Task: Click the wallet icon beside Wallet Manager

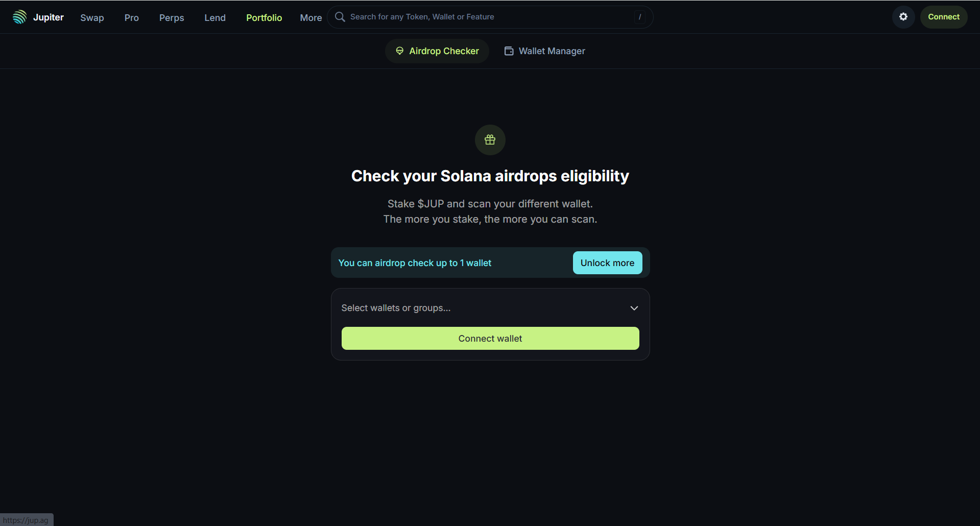Action: (x=509, y=51)
